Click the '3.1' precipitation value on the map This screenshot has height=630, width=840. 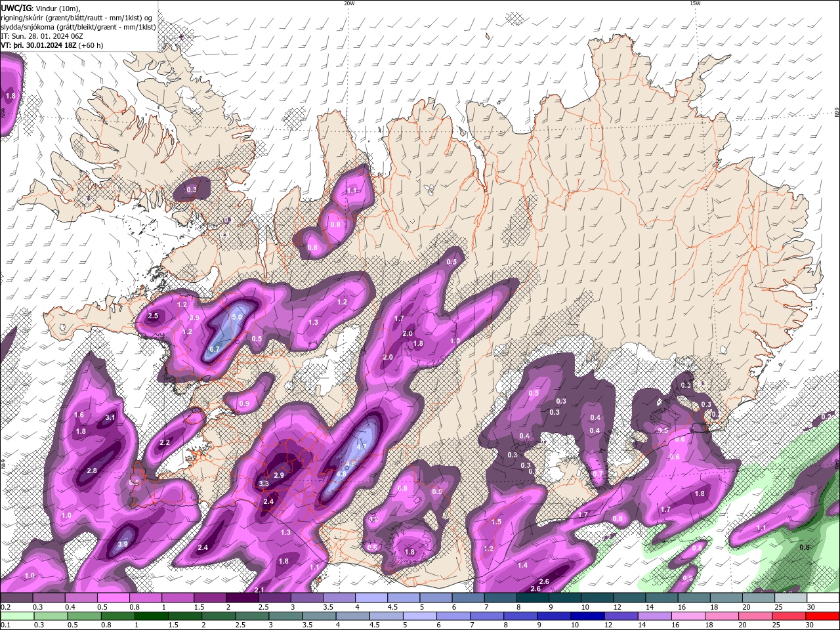[110, 417]
